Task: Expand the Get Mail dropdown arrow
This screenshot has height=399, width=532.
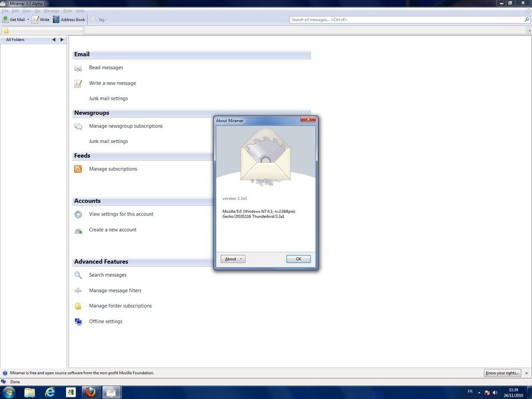Action: (x=28, y=20)
